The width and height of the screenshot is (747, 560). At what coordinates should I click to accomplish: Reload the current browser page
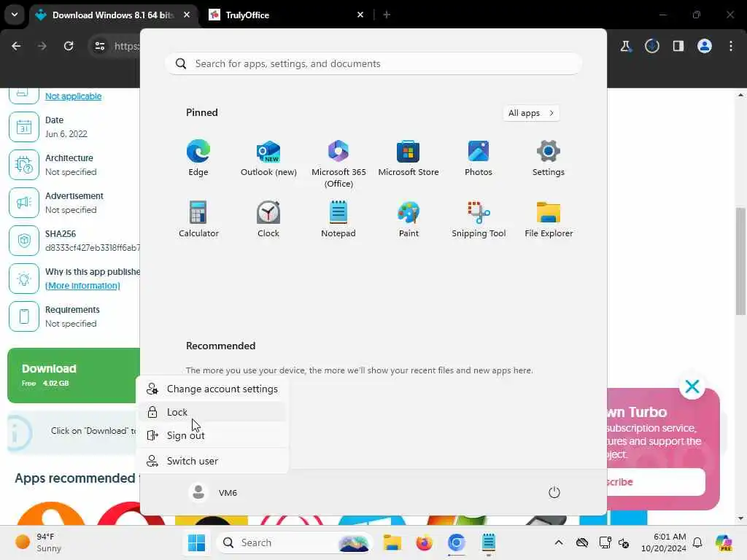pyautogui.click(x=69, y=46)
